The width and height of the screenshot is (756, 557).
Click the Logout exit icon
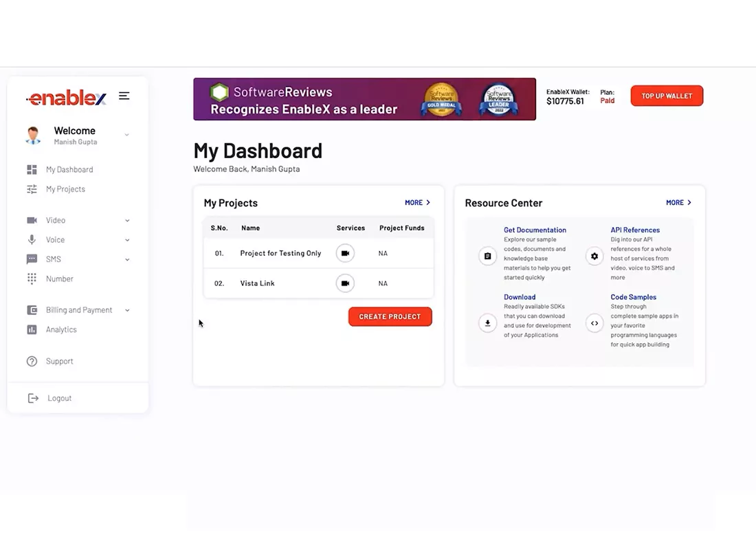click(33, 398)
